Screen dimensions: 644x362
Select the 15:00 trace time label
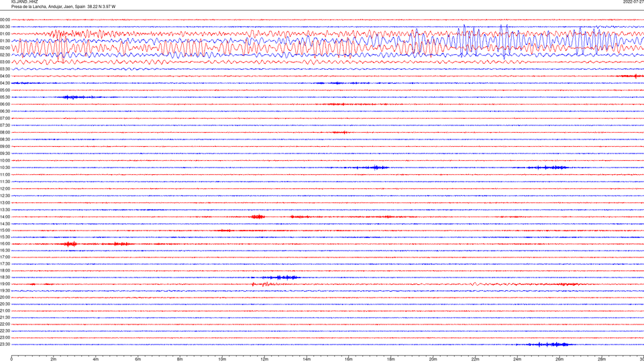pyautogui.click(x=5, y=230)
